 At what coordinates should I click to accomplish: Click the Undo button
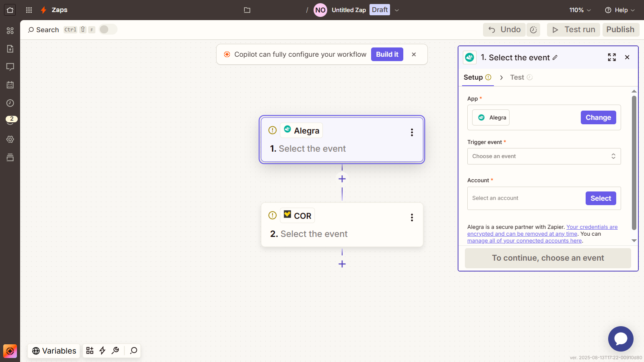tap(504, 30)
